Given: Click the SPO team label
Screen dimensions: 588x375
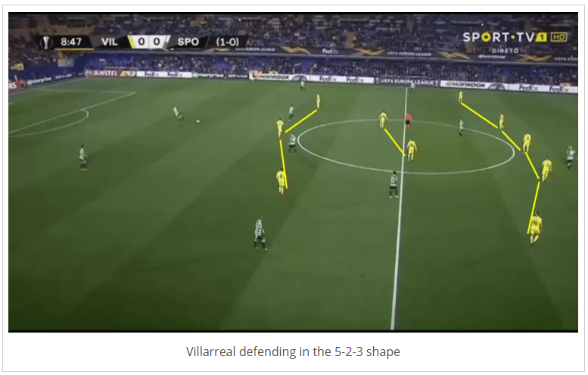Looking at the screenshot, I should [188, 42].
